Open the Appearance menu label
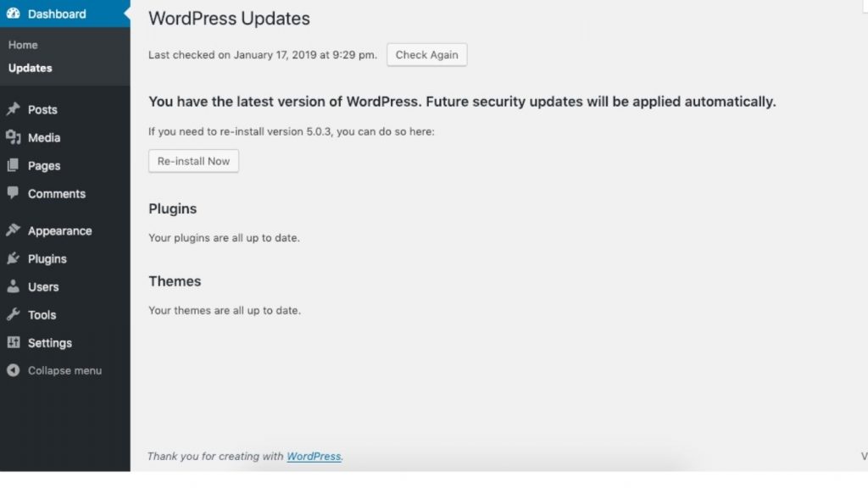Viewport: 868px width, 488px height. pos(59,230)
